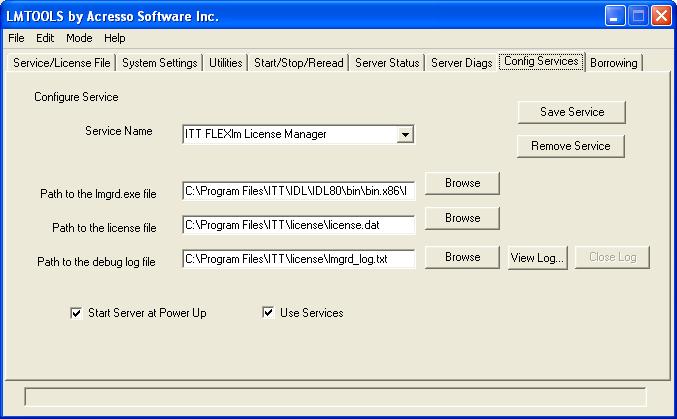The height and width of the screenshot is (419, 677).
Task: Open View Log for debug file
Action: click(x=538, y=258)
